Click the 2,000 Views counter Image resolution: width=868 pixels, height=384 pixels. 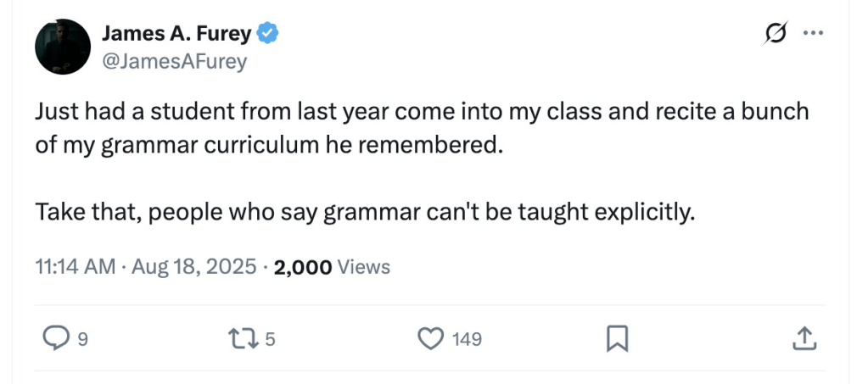[x=332, y=267]
